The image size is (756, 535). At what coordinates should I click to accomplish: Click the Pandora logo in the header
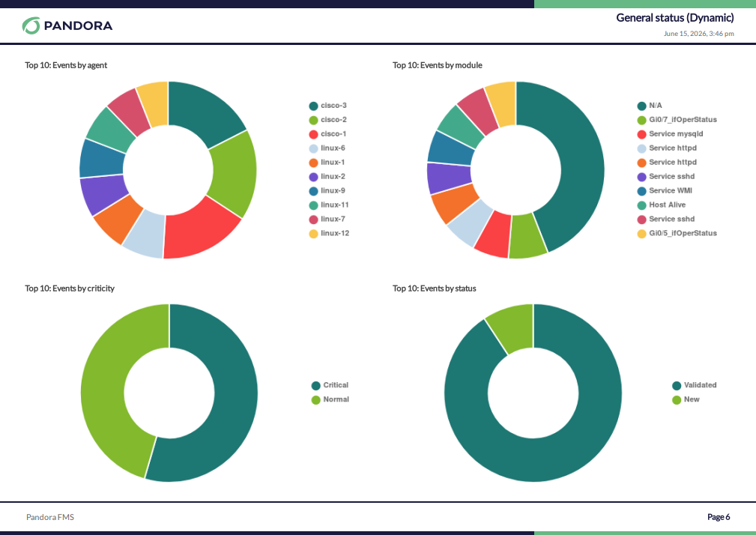click(67, 25)
